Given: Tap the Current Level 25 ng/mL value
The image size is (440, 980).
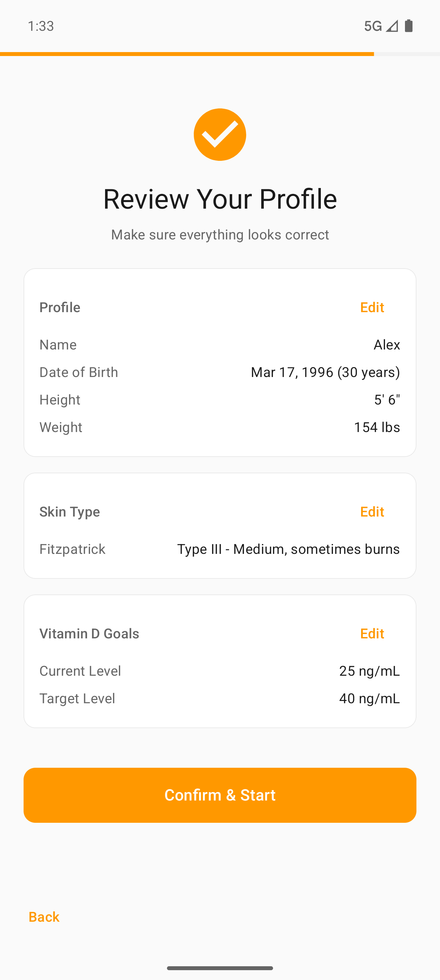Looking at the screenshot, I should click(369, 671).
